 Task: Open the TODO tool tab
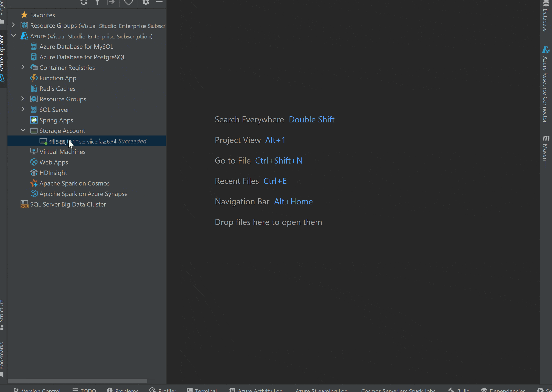coord(84,390)
